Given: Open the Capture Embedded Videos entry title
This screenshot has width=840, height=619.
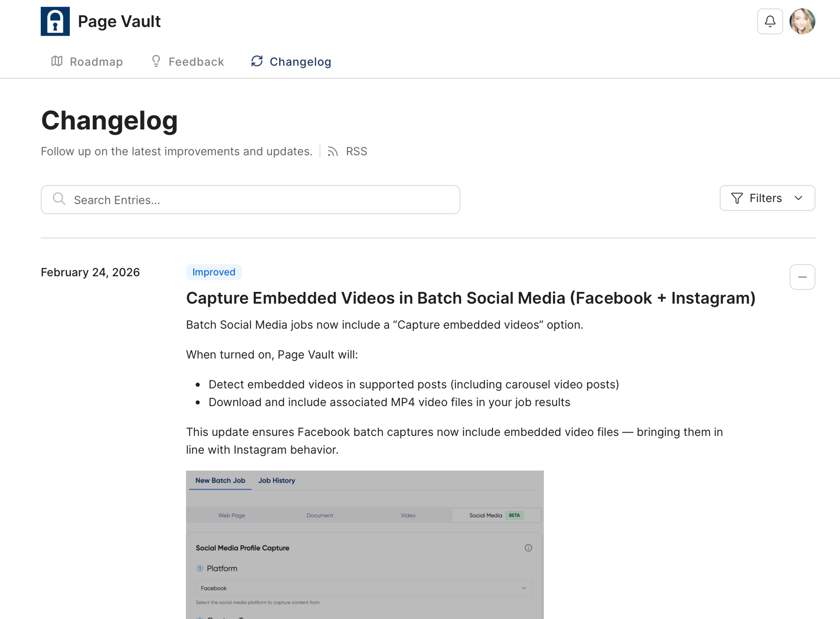Looking at the screenshot, I should coord(470,298).
